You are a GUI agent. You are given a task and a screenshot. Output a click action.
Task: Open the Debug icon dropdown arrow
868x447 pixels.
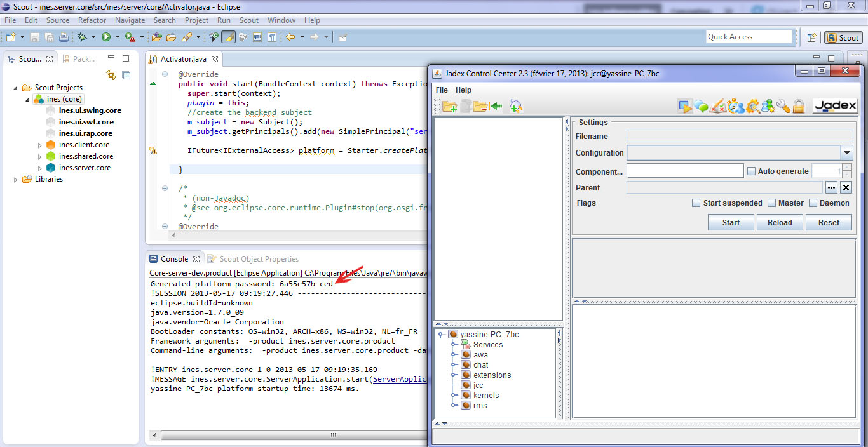[x=93, y=37]
